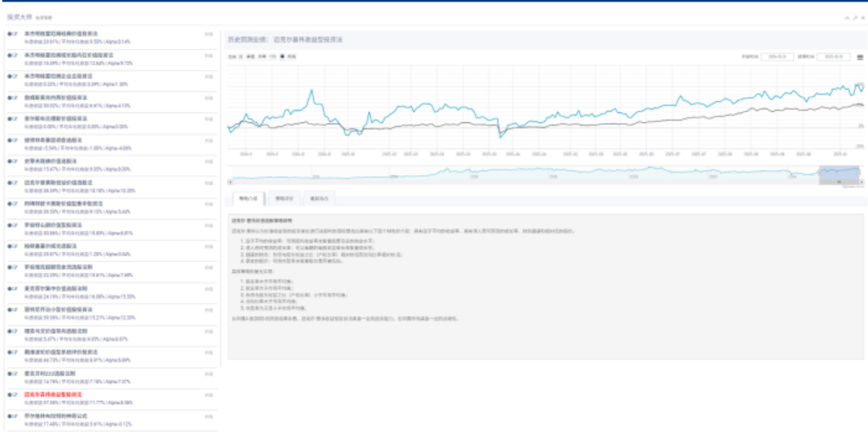Click the chart navigator's left scroll arrow
The width and height of the screenshot is (868, 438).
click(x=230, y=182)
